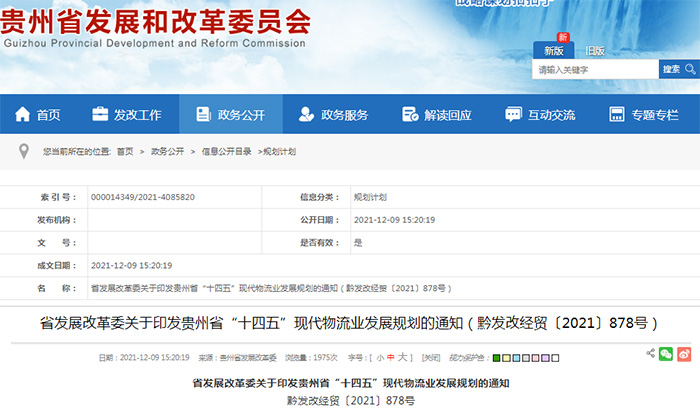The height and width of the screenshot is (411, 700).
Task: Click the window icon for 专题专栏
Action: [617, 114]
